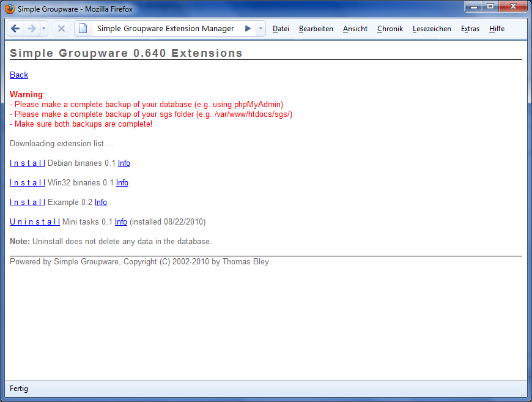The height and width of the screenshot is (402, 532).
Task: Minimize the Firefox window
Action: point(474,7)
